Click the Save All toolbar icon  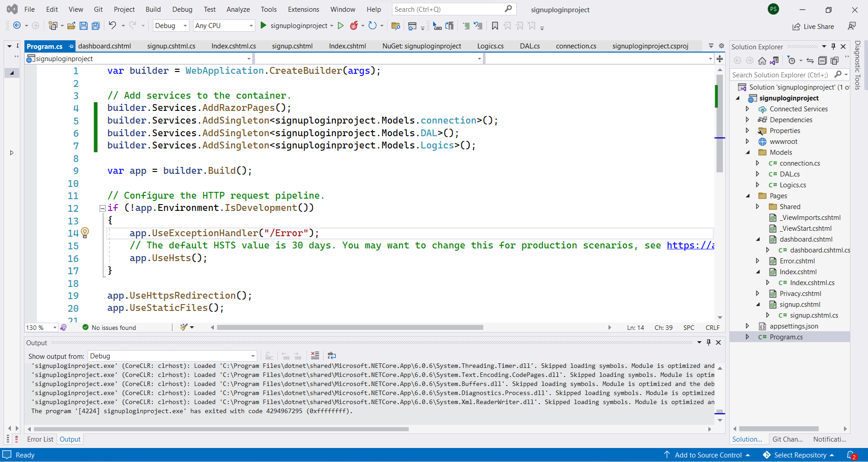pyautogui.click(x=96, y=26)
